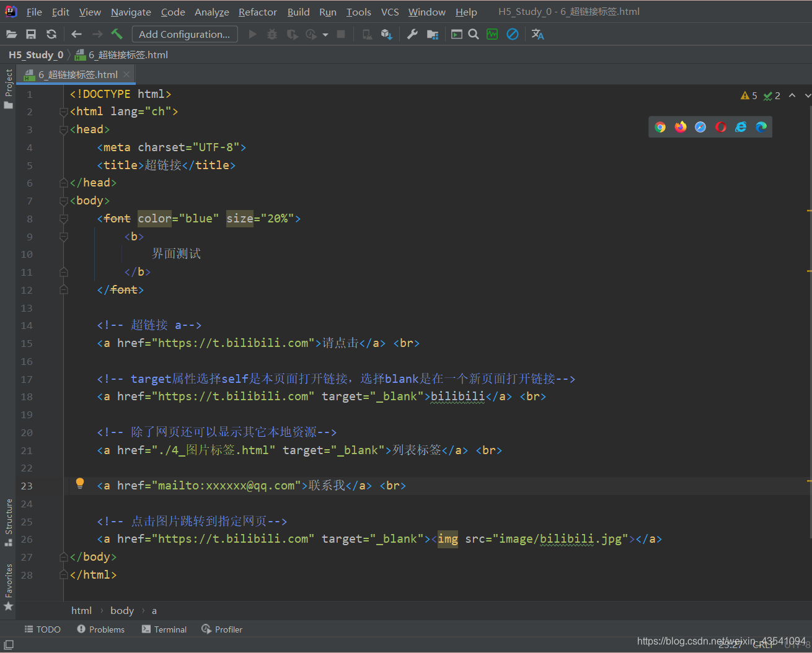Open the Window menu

[426, 12]
